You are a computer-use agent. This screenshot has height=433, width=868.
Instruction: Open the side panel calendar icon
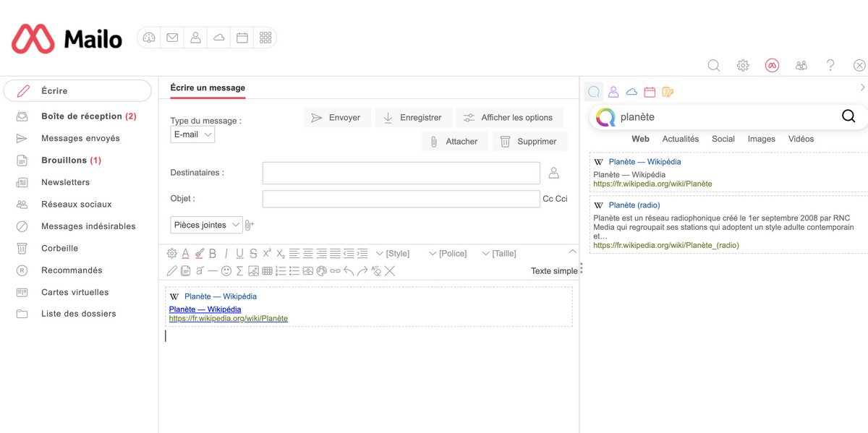[x=650, y=92]
